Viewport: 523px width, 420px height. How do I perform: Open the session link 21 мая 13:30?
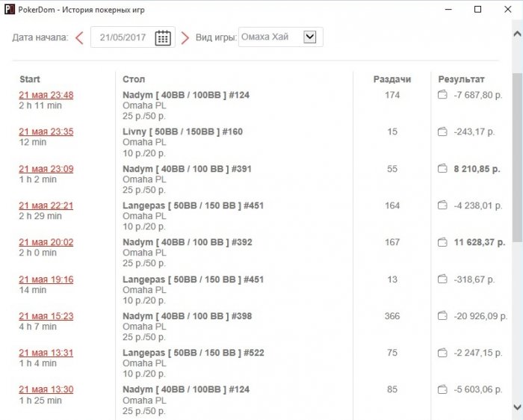(46, 389)
